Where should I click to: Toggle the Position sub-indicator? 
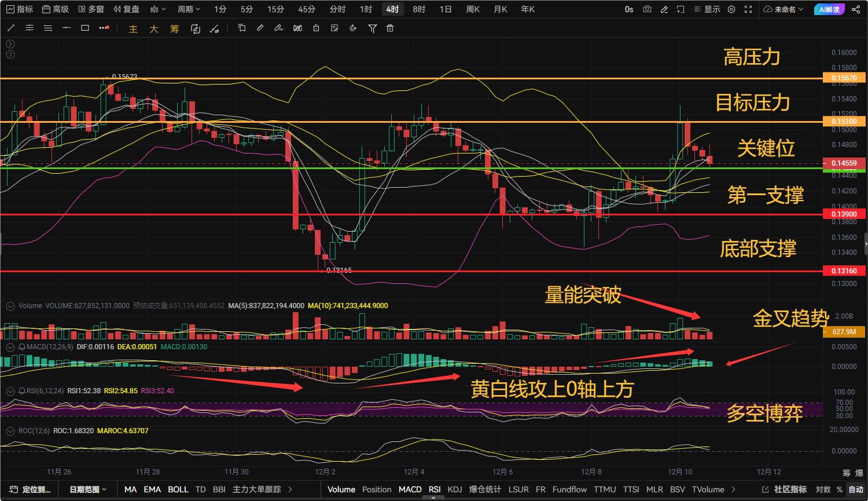(377, 489)
